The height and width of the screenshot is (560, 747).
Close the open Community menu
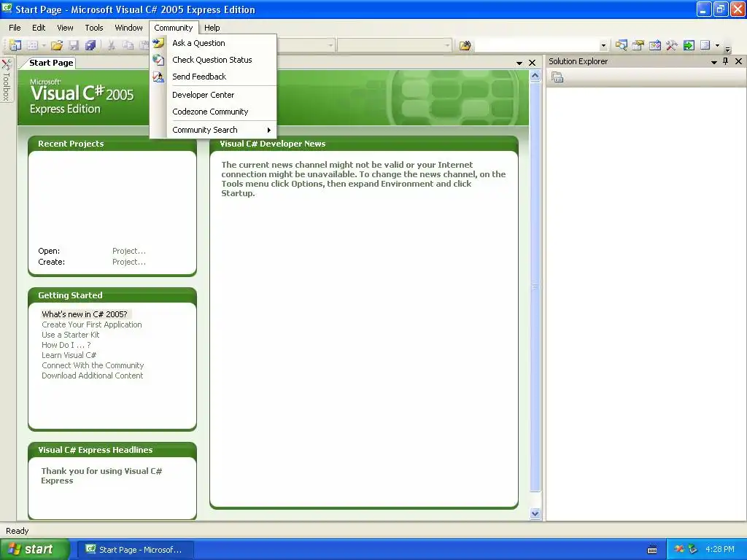(174, 28)
